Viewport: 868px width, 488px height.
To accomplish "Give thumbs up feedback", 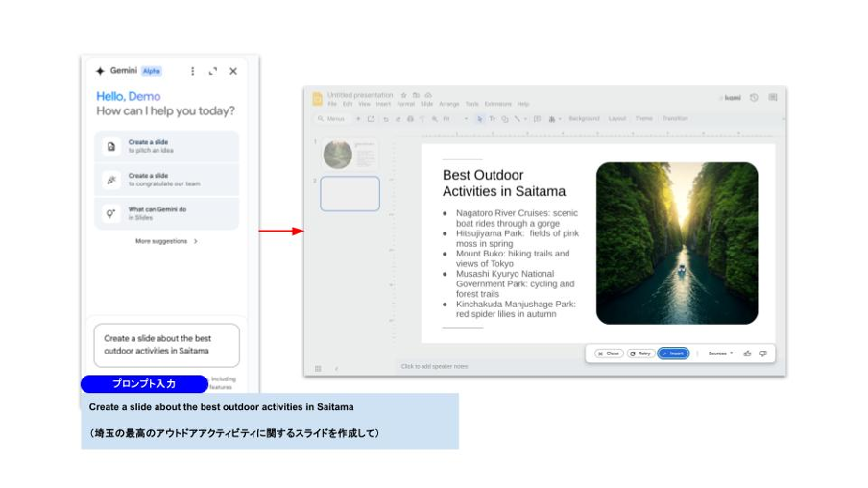I will click(x=747, y=354).
